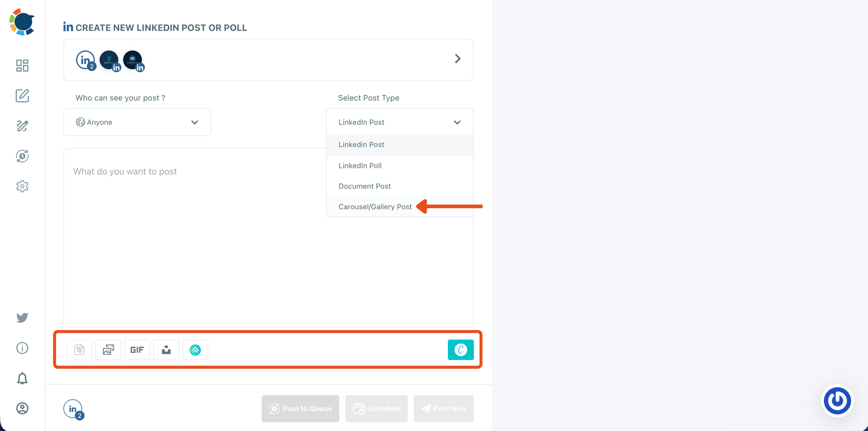Click the Post Now button
This screenshot has width=868, height=431.
[x=444, y=408]
